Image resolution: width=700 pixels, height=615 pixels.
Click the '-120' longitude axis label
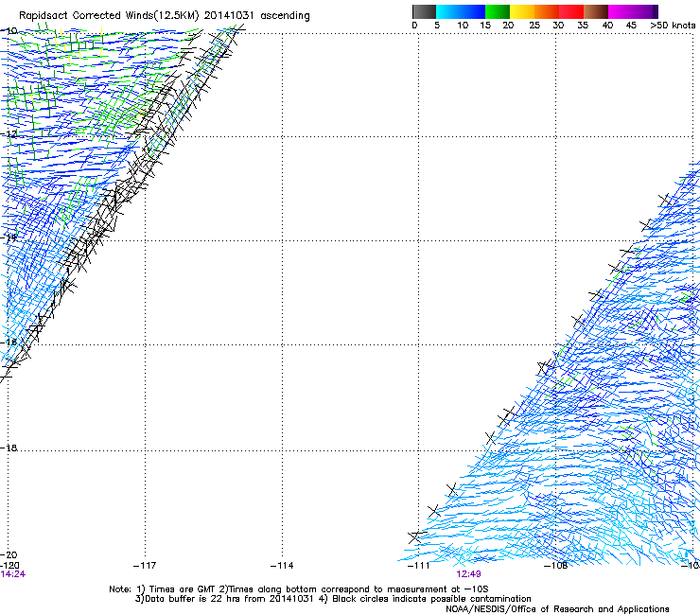point(9,566)
